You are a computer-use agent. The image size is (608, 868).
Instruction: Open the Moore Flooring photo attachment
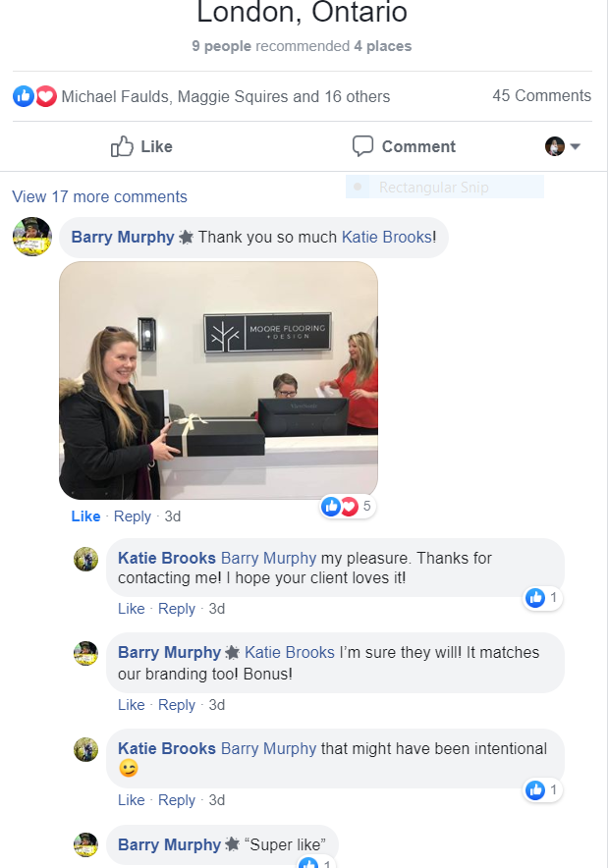coord(219,380)
